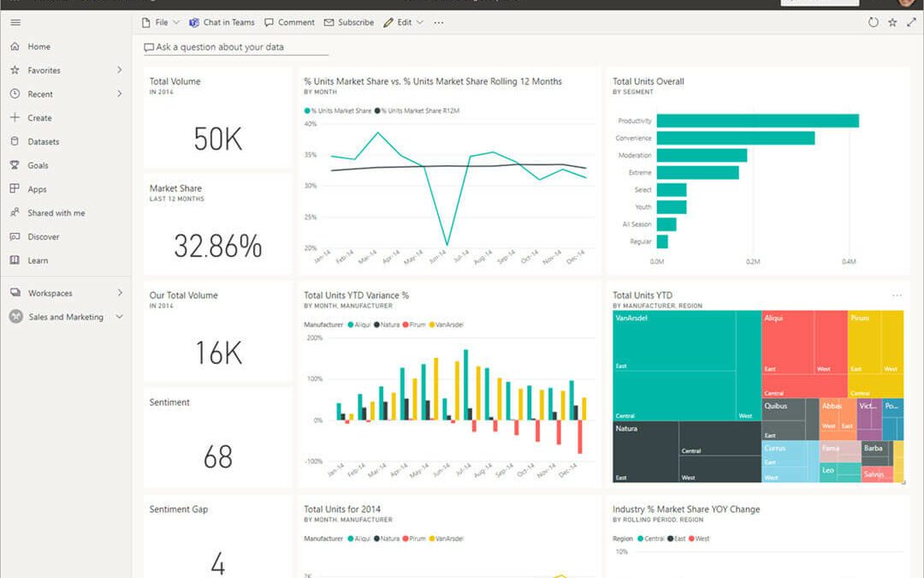Enter full screen mode with diagonal arrow icon
Image resolution: width=924 pixels, height=578 pixels.
click(x=912, y=23)
